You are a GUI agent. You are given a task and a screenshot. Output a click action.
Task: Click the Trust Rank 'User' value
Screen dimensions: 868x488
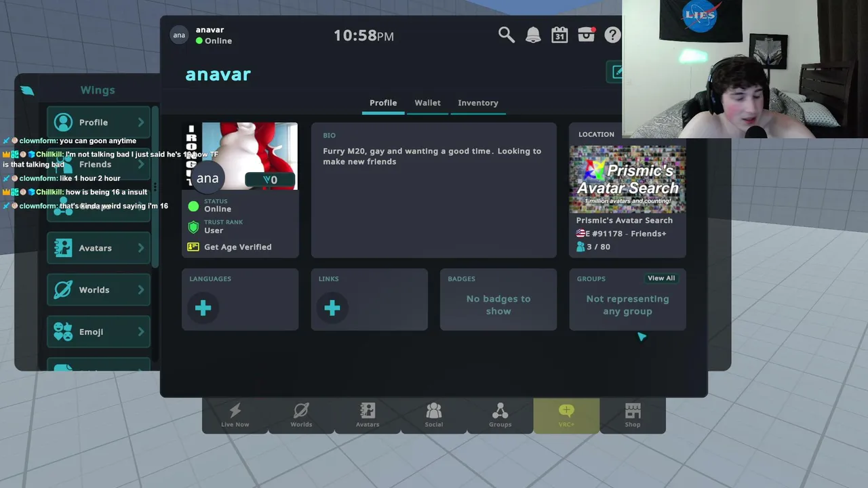pyautogui.click(x=214, y=230)
